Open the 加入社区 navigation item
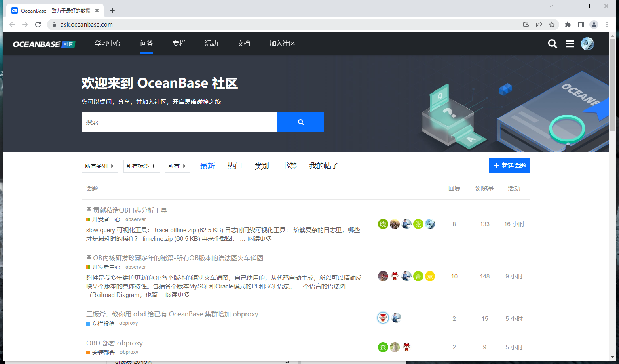 pyautogui.click(x=282, y=44)
